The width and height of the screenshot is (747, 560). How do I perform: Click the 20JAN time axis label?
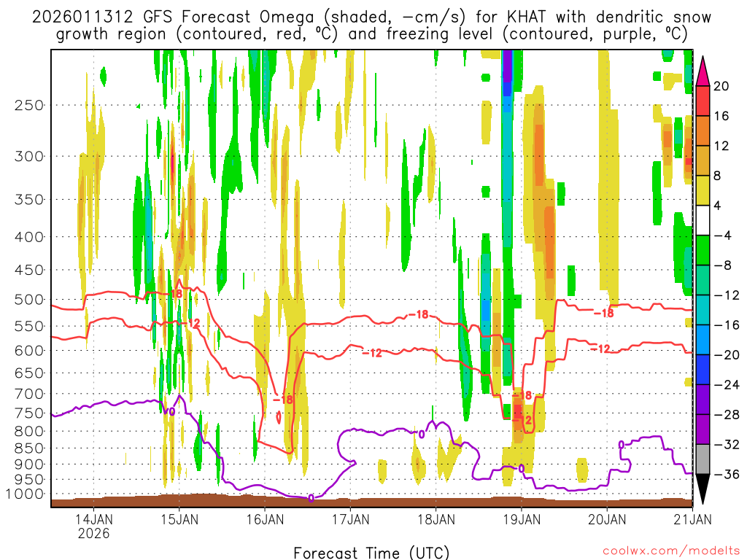(x=608, y=519)
